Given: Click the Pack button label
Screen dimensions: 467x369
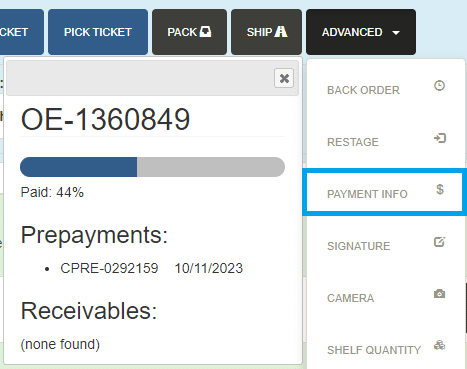Looking at the screenshot, I should coord(182,32).
